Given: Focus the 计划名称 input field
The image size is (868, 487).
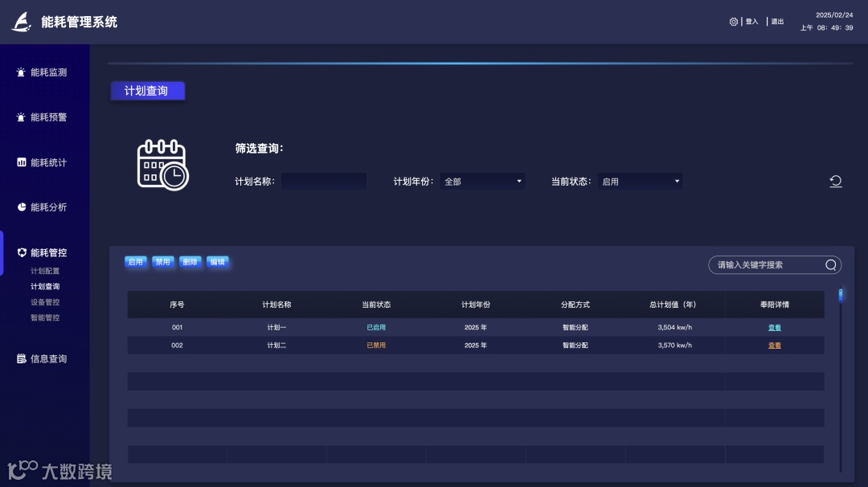Looking at the screenshot, I should [x=324, y=182].
